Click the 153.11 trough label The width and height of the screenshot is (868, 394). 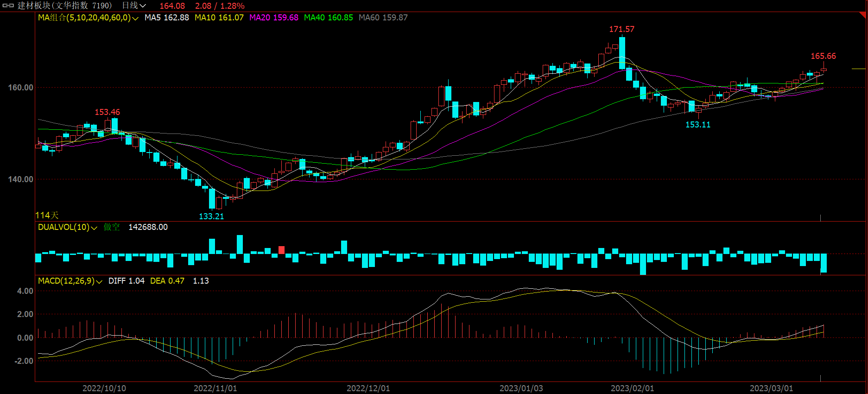pos(698,125)
